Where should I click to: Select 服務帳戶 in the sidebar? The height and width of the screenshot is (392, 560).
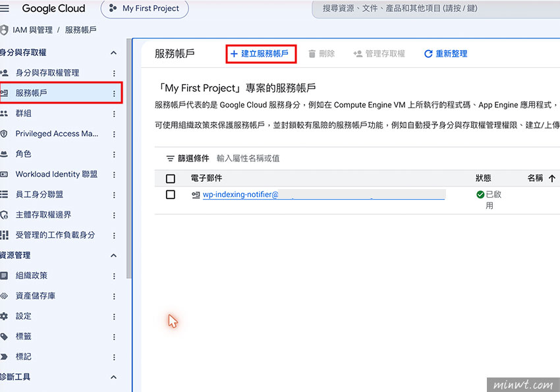click(61, 93)
